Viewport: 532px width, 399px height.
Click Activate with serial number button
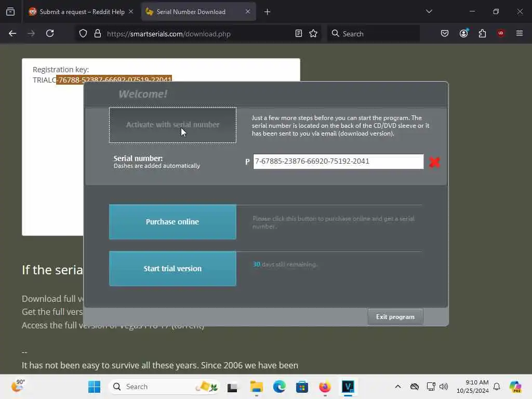pos(172,125)
